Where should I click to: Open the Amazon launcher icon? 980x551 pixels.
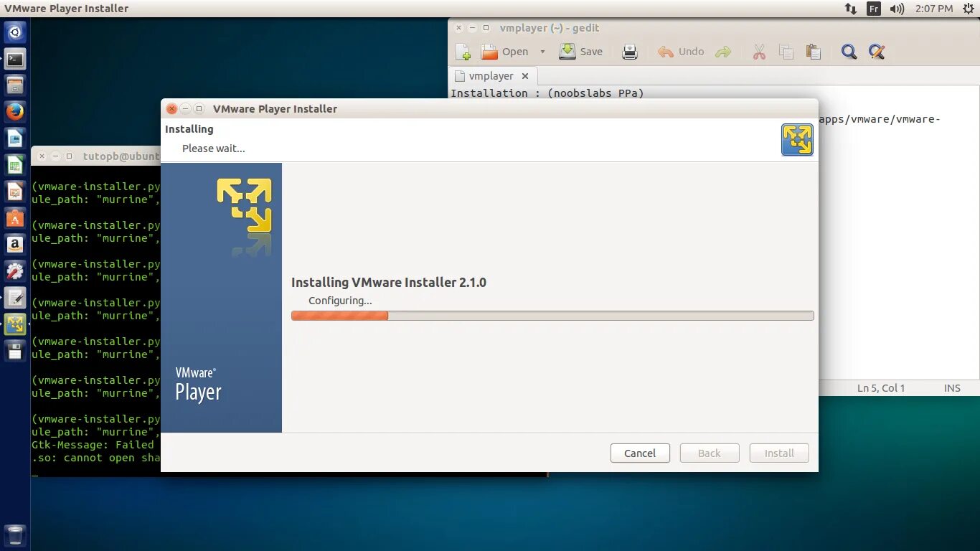tap(15, 245)
